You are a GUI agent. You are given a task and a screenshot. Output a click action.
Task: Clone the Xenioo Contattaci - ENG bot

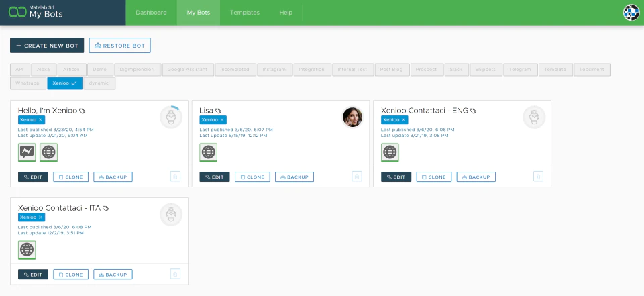(434, 177)
